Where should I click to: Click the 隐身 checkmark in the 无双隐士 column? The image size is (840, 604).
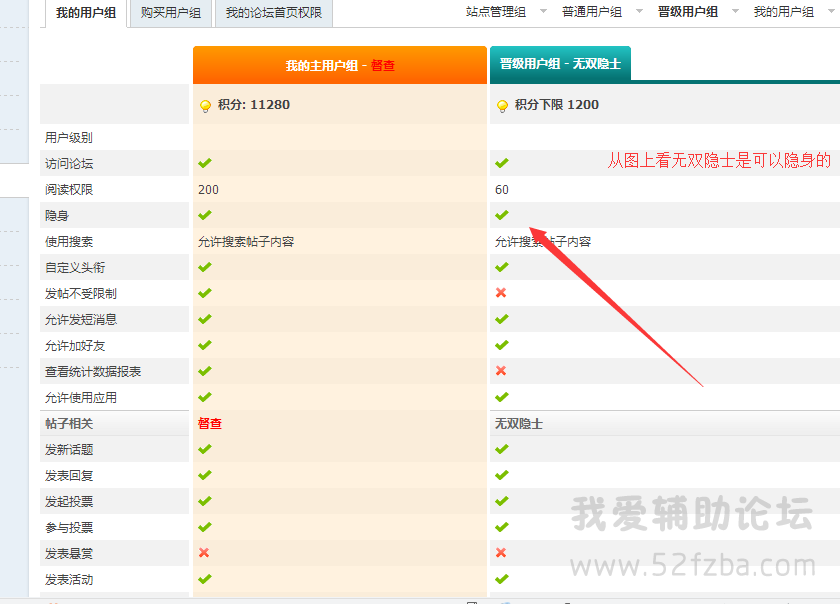coord(501,215)
